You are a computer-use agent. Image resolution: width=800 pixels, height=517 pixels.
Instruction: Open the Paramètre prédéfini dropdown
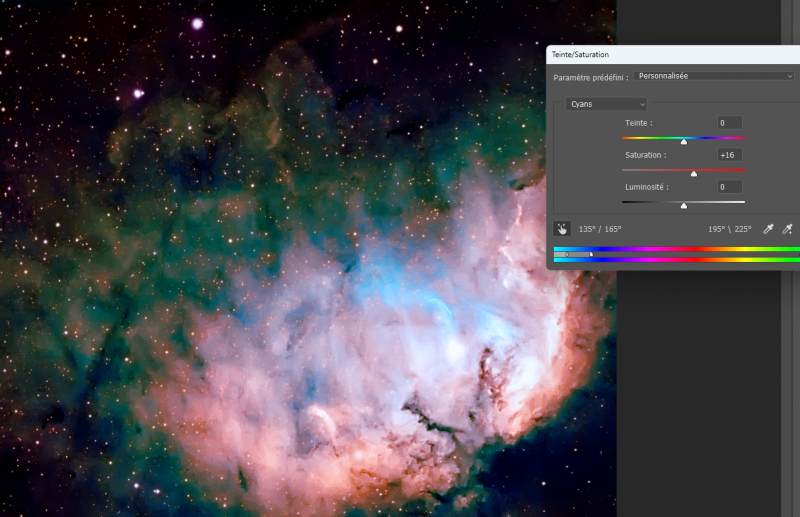point(714,76)
